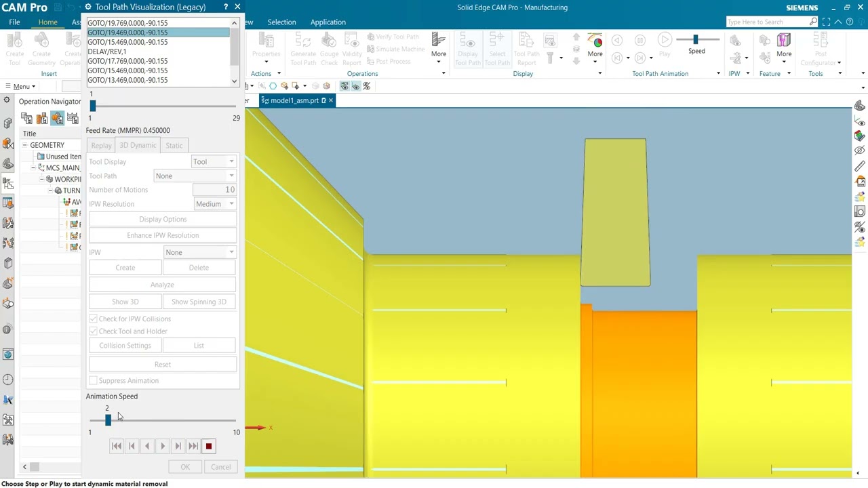The height and width of the screenshot is (488, 868).
Task: Open the Tool Display dropdown
Action: pos(213,162)
